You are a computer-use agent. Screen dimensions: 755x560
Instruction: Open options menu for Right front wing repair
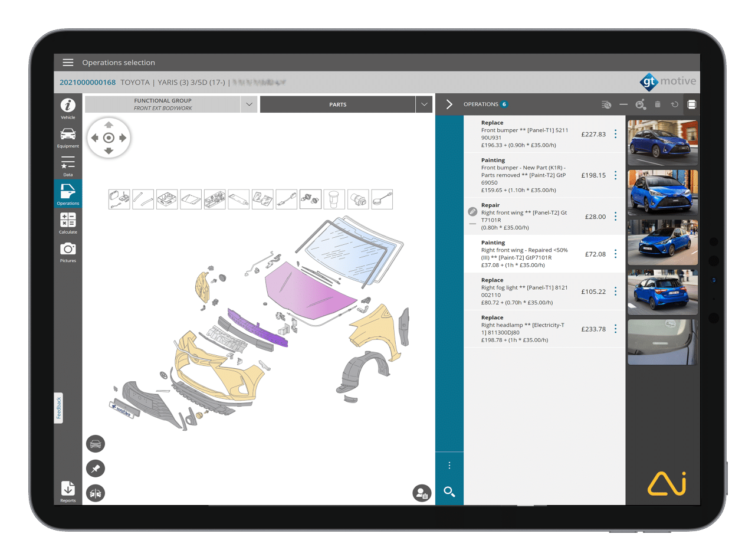[x=615, y=217]
